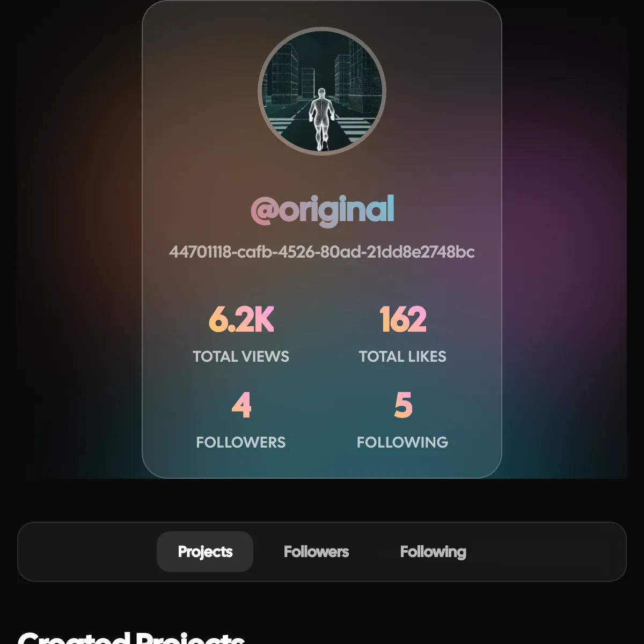Image resolution: width=644 pixels, height=644 pixels.
Task: Open the Following tab
Action: [x=433, y=551]
